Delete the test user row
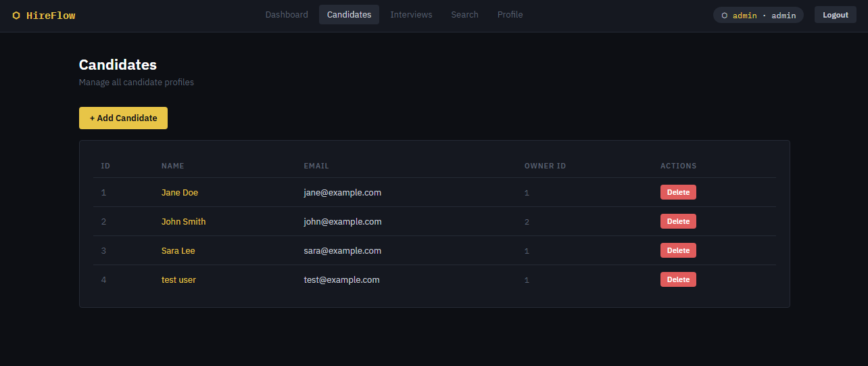The height and width of the screenshot is (366, 868). [678, 280]
